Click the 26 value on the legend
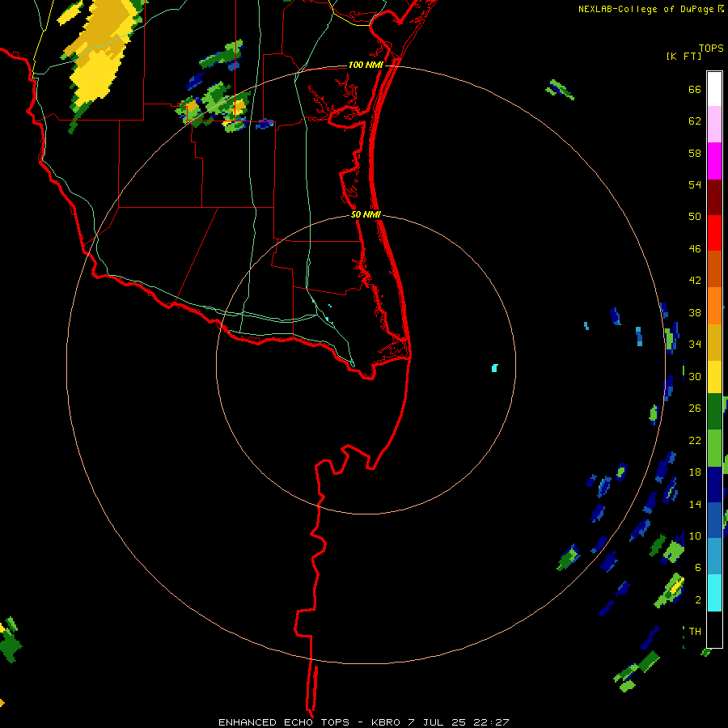Image resolution: width=728 pixels, height=728 pixels. point(695,408)
